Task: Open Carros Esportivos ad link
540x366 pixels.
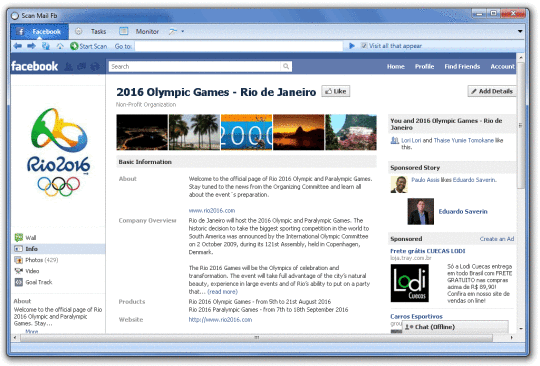Action: point(416,316)
